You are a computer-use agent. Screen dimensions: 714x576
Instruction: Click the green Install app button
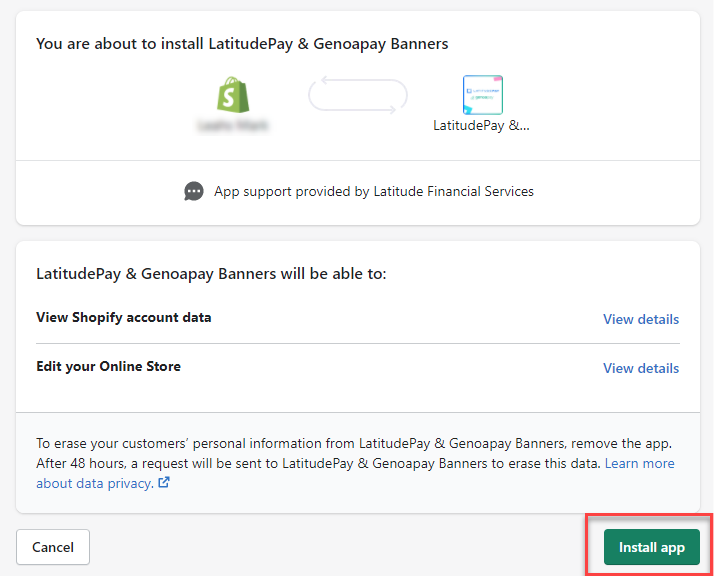(652, 547)
